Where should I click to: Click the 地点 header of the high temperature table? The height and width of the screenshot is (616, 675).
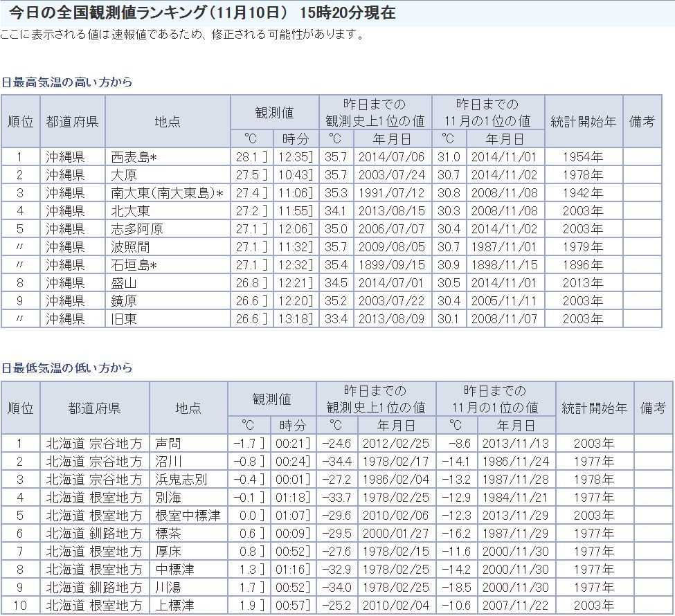click(x=168, y=121)
